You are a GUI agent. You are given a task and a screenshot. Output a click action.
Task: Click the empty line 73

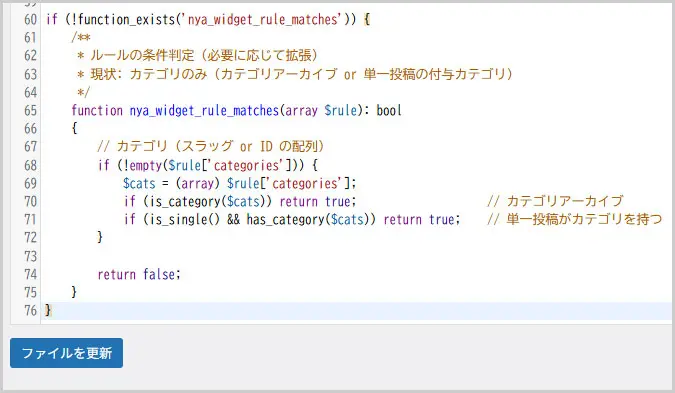[x=357, y=256]
